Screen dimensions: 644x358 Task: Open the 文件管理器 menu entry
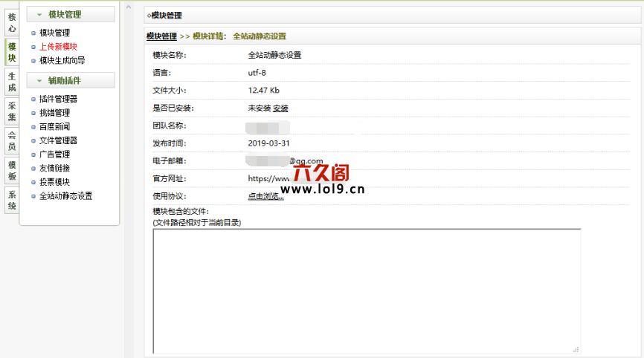click(58, 140)
